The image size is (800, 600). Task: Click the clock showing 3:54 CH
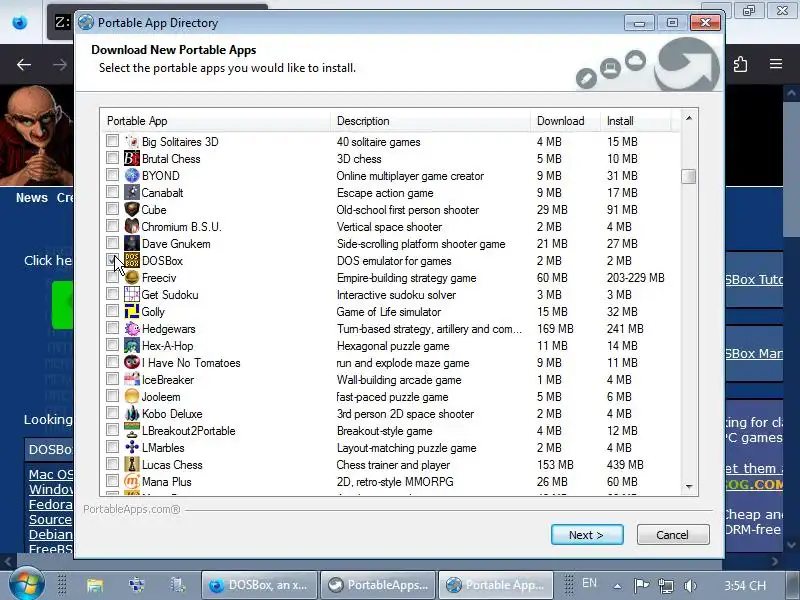click(745, 585)
